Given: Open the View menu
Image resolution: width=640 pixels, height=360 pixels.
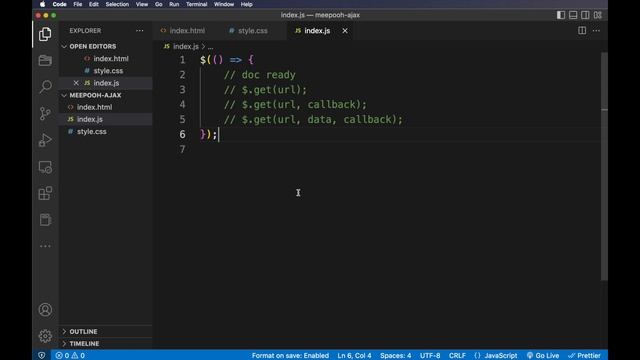Looking at the screenshot, I should tap(142, 4).
